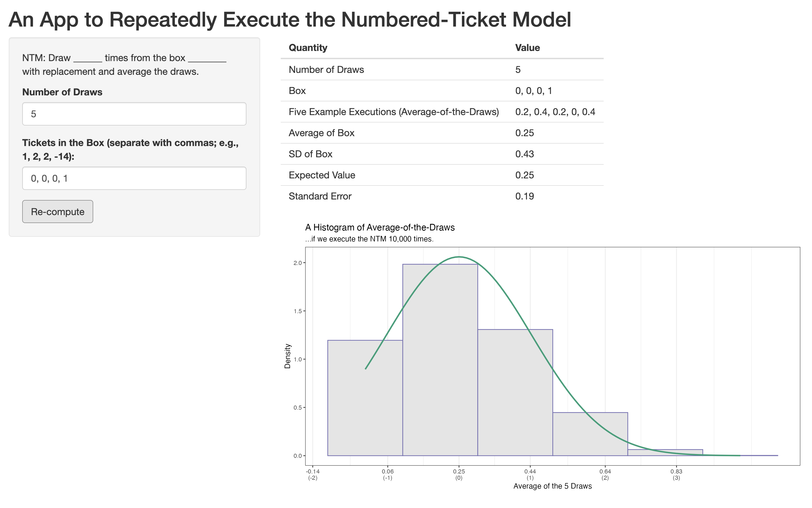Click the app title heading
This screenshot has width=812, height=508.
tap(289, 19)
